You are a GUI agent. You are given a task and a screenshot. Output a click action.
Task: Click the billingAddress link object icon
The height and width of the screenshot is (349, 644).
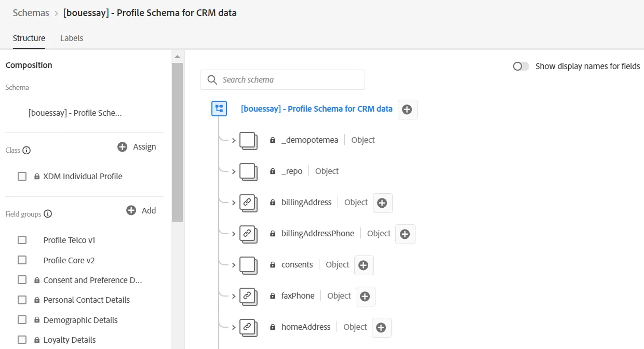click(x=248, y=203)
